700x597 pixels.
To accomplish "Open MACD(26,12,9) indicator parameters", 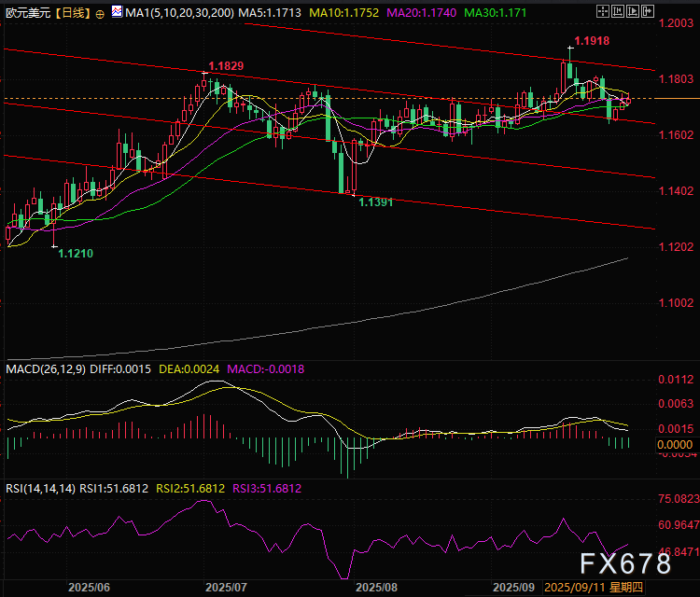I will tap(46, 369).
